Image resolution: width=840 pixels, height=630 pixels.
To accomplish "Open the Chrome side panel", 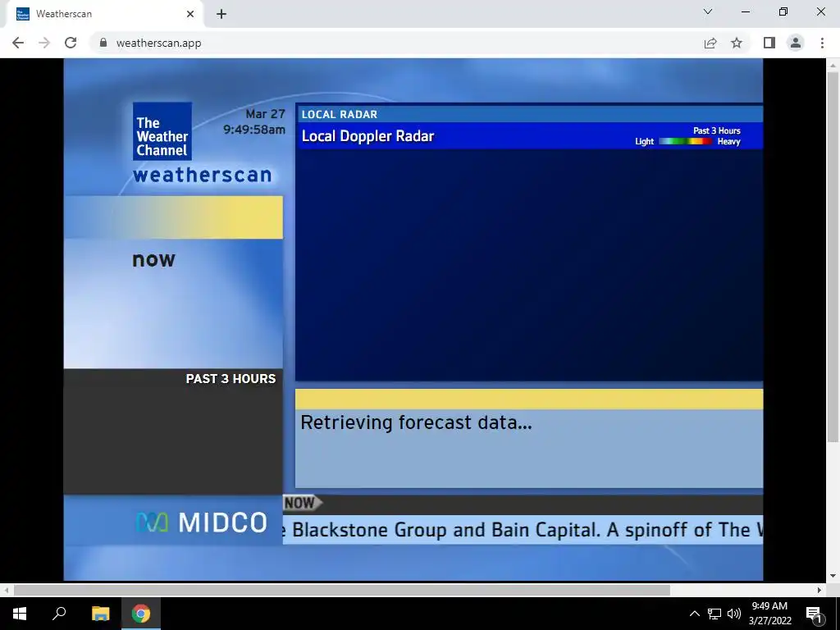I will [769, 43].
